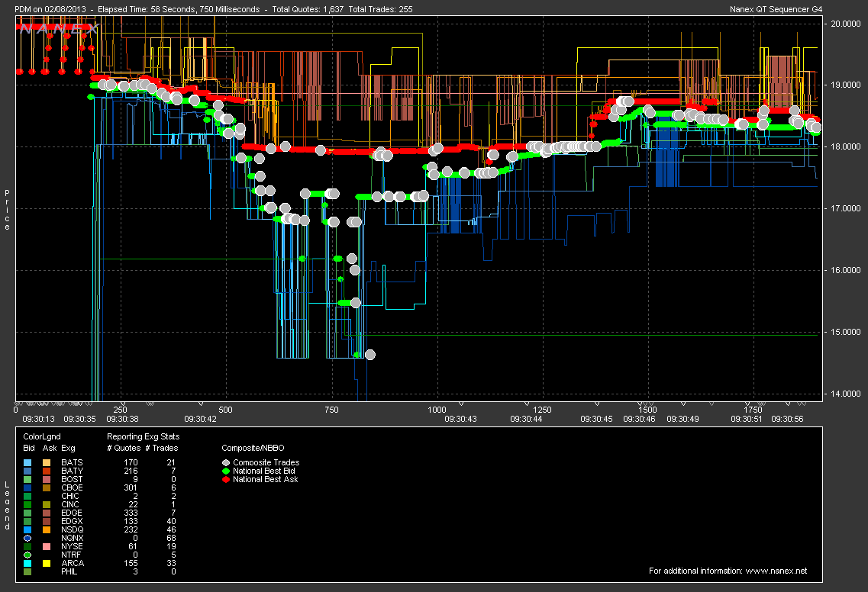Select the CHIC bid color swatch

(27, 497)
